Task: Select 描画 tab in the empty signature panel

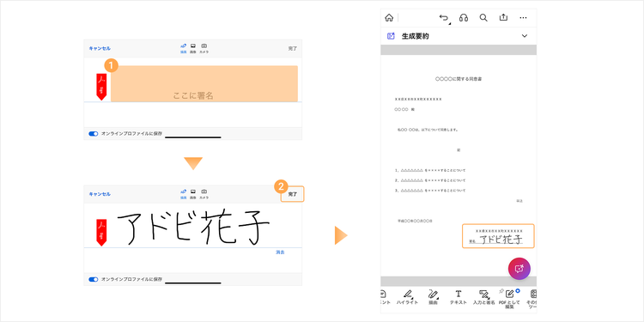Action: pyautogui.click(x=184, y=49)
